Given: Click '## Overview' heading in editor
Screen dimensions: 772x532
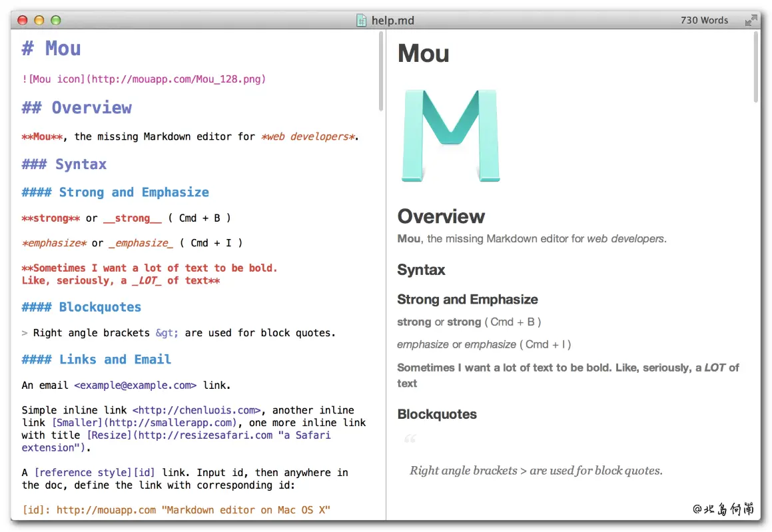Looking at the screenshot, I should point(77,108).
